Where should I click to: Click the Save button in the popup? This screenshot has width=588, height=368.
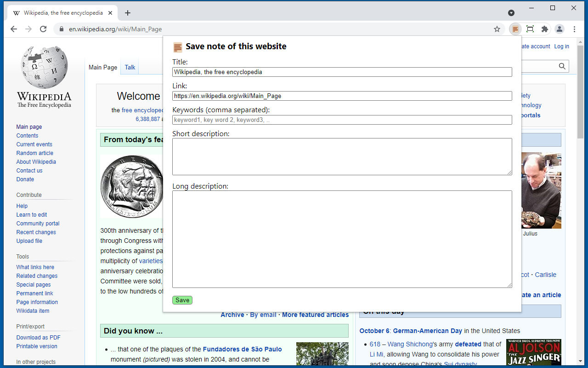(182, 300)
